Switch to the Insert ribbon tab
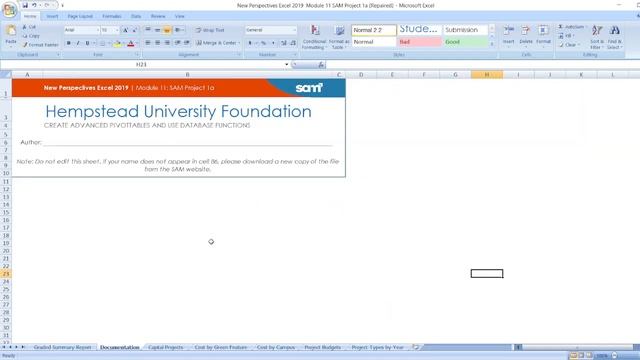640x360 pixels. [52, 16]
